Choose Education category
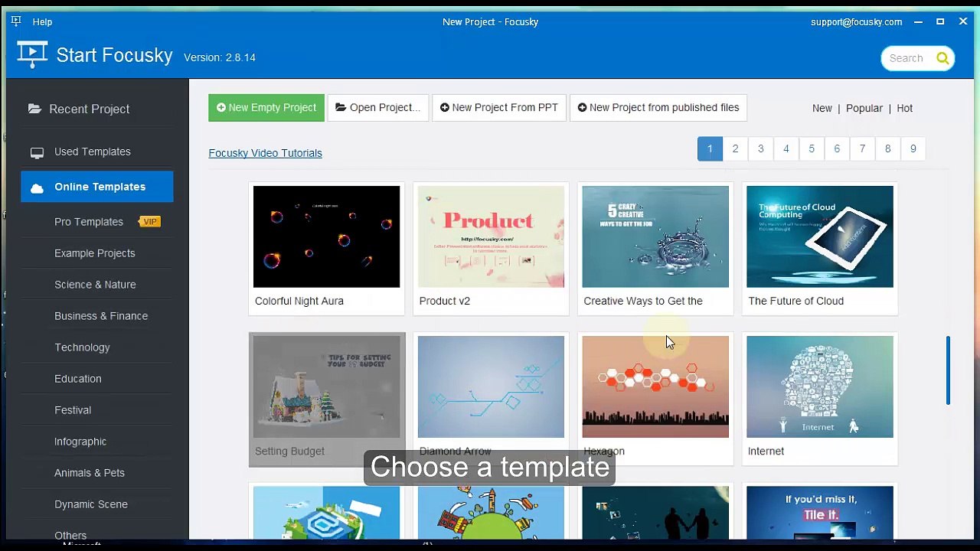 77,379
